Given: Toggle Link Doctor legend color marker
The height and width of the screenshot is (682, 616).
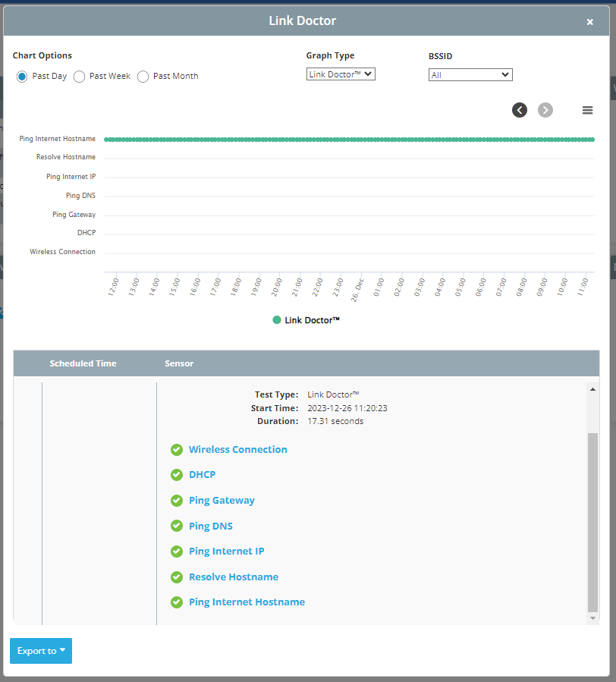Looking at the screenshot, I should click(277, 320).
